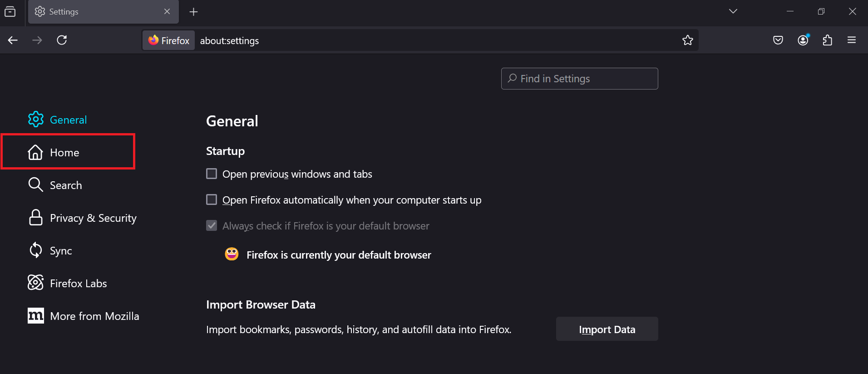
Task: Click the smiley face default browser icon
Action: (232, 254)
